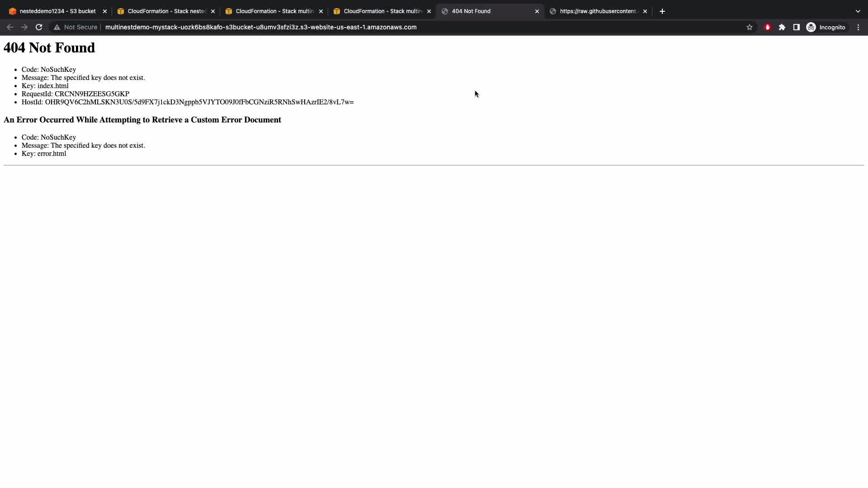Screen dimensions: 868x488
Task: Switch to CloudFormation Stack nested tab
Action: (x=166, y=11)
